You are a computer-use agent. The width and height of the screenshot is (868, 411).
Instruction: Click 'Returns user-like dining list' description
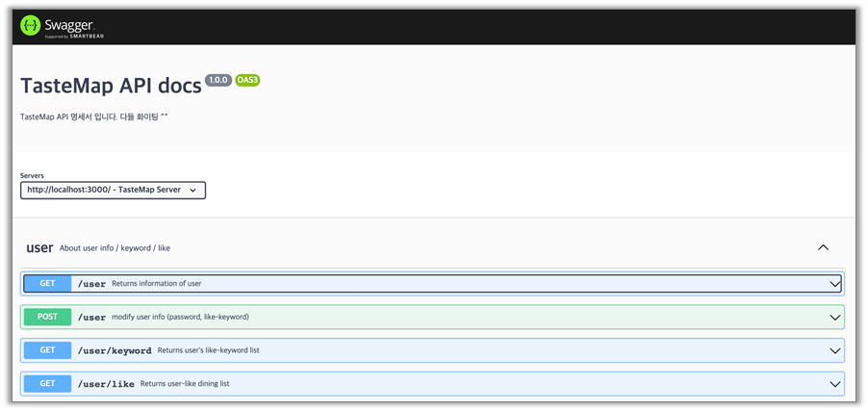(x=185, y=383)
